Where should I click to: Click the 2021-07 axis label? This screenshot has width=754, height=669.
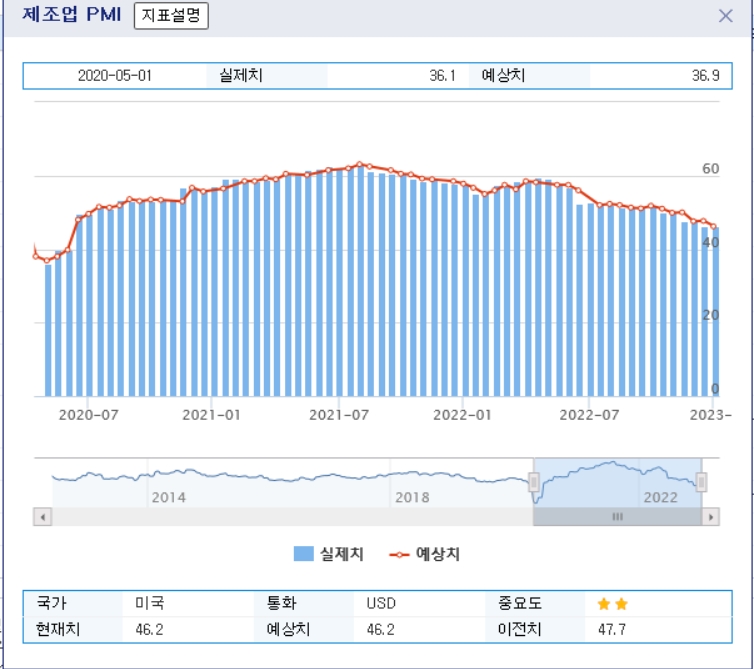click(x=339, y=415)
